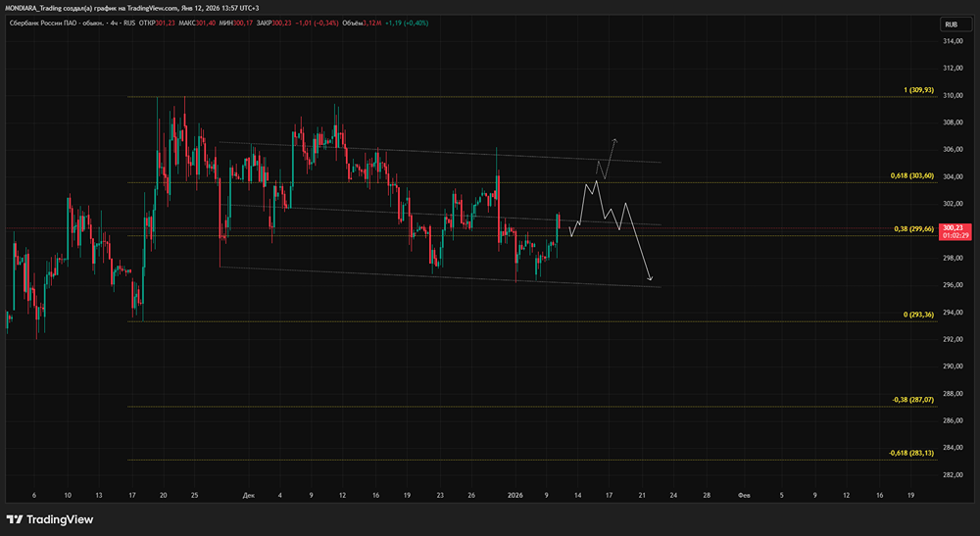The height and width of the screenshot is (536, 980).
Task: Click 290,00 on the price axis
Action: point(953,366)
